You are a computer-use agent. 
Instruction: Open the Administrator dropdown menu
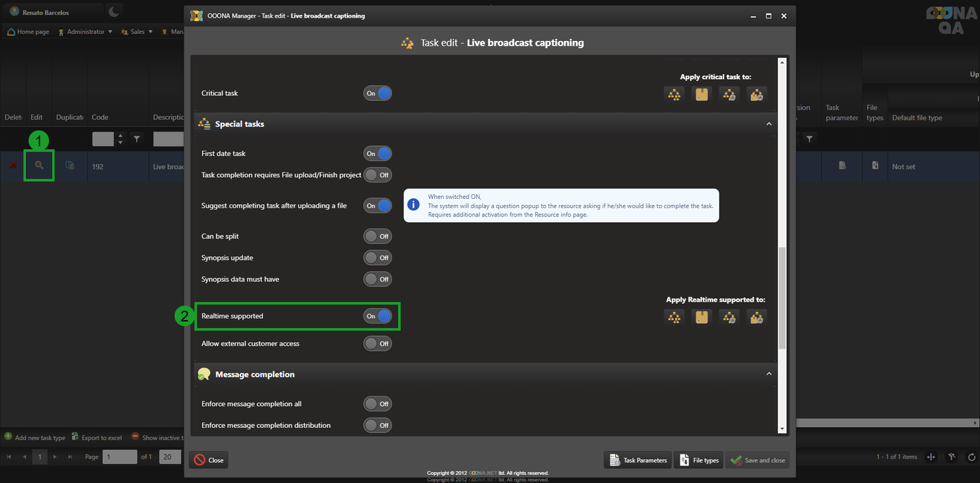coord(86,31)
